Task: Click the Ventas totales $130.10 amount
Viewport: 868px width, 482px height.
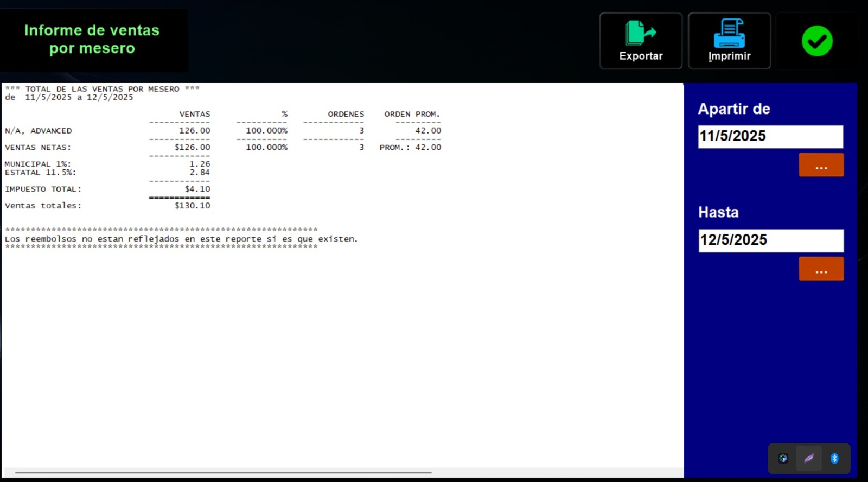Action: 193,206
